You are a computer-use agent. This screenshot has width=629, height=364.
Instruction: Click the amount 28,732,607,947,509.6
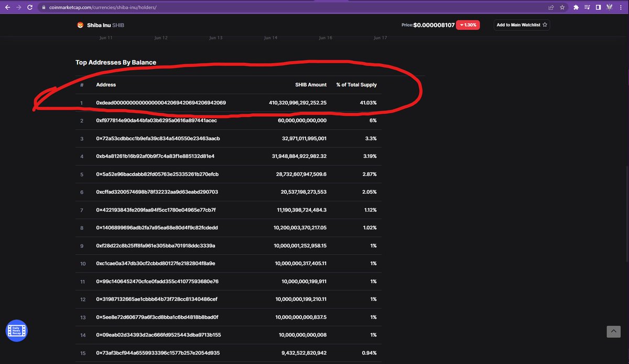(x=300, y=174)
